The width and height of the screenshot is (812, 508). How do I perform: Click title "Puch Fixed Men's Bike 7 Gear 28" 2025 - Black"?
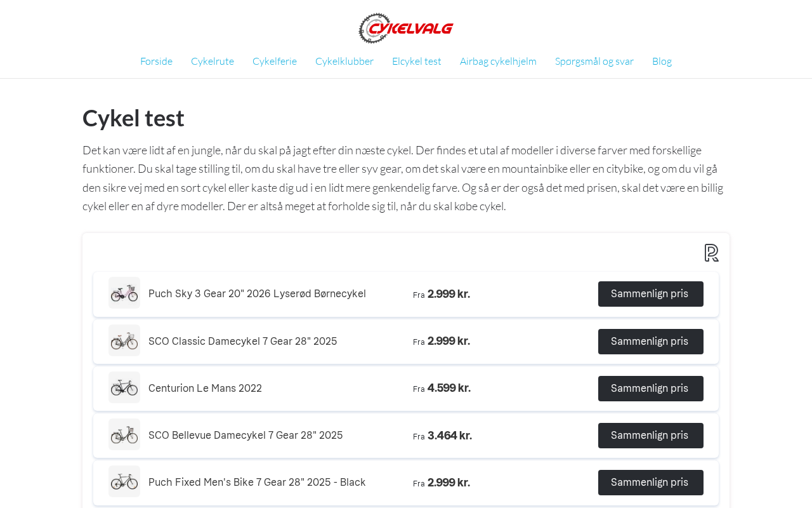pyautogui.click(x=257, y=483)
